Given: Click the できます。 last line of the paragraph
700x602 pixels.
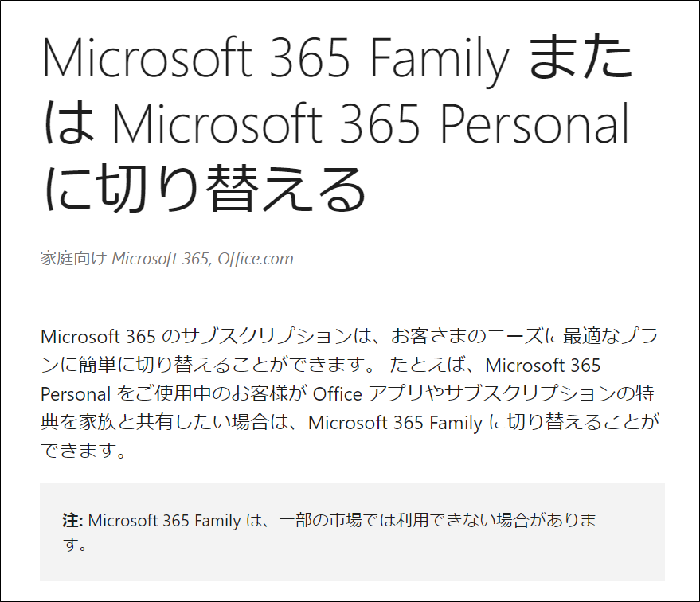Looking at the screenshot, I should pyautogui.click(x=84, y=451).
